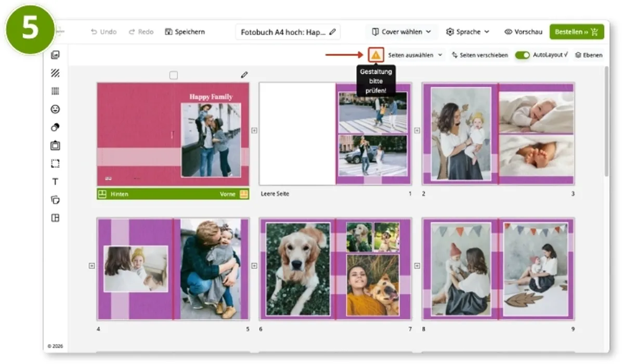This screenshot has width=624, height=364.
Task: Open the backgrounds tool with diagonal stripes icon
Action: 55,73
